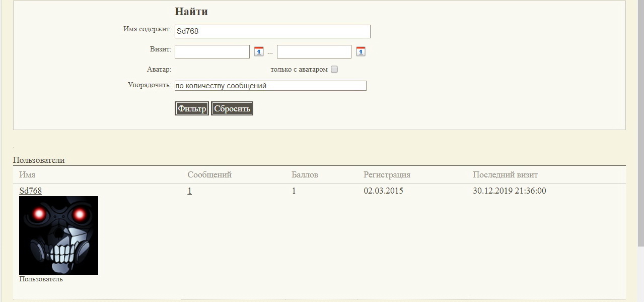The height and width of the screenshot is (302, 644).
Task: Focus the 'Имя содержит' field with Sd768
Action: tap(272, 31)
